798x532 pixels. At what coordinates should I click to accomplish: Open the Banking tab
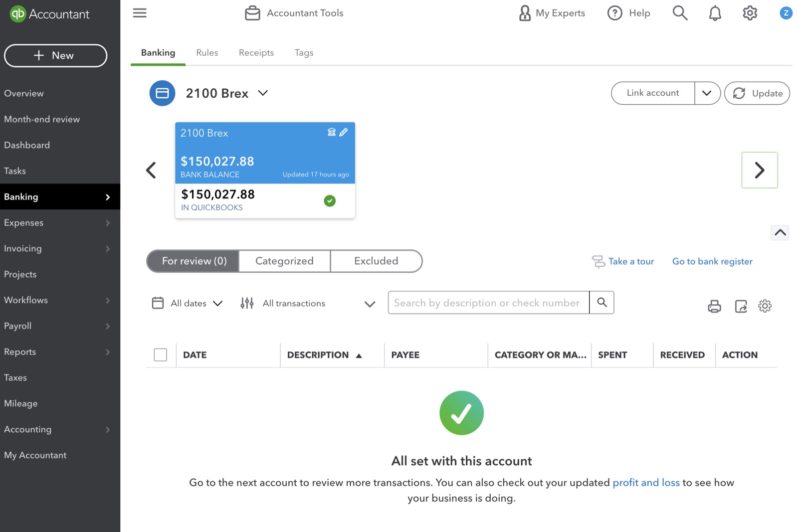(158, 53)
